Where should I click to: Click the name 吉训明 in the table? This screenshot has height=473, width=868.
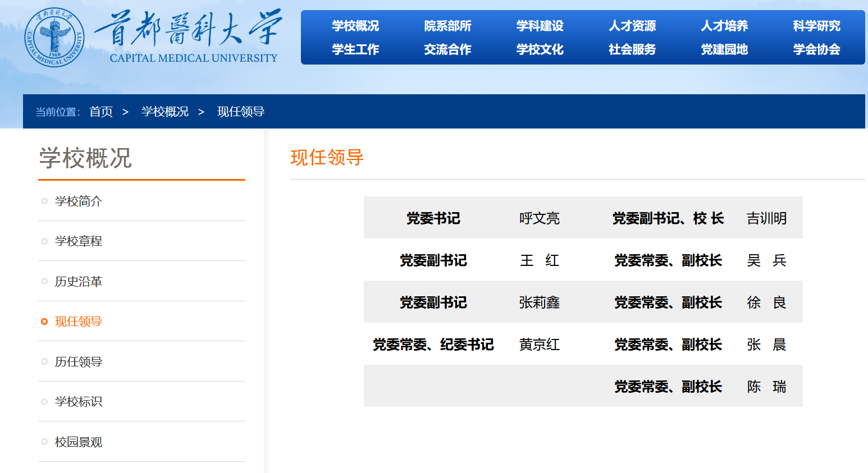(767, 218)
